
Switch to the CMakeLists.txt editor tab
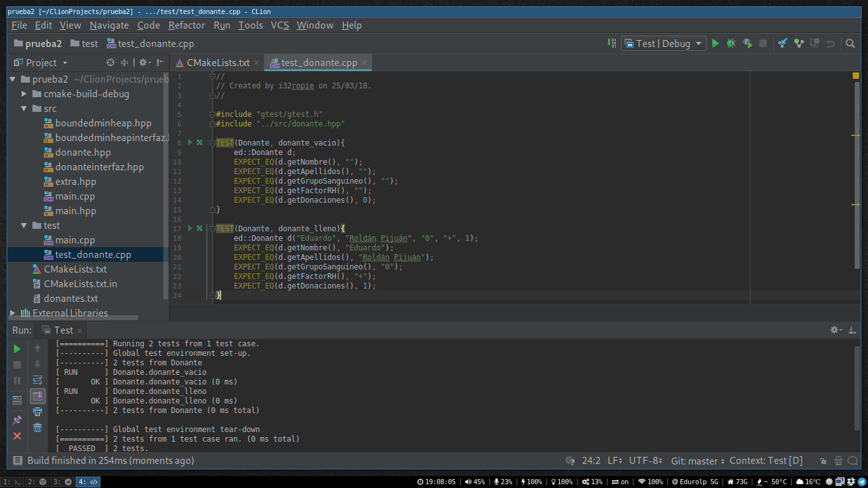click(x=218, y=62)
